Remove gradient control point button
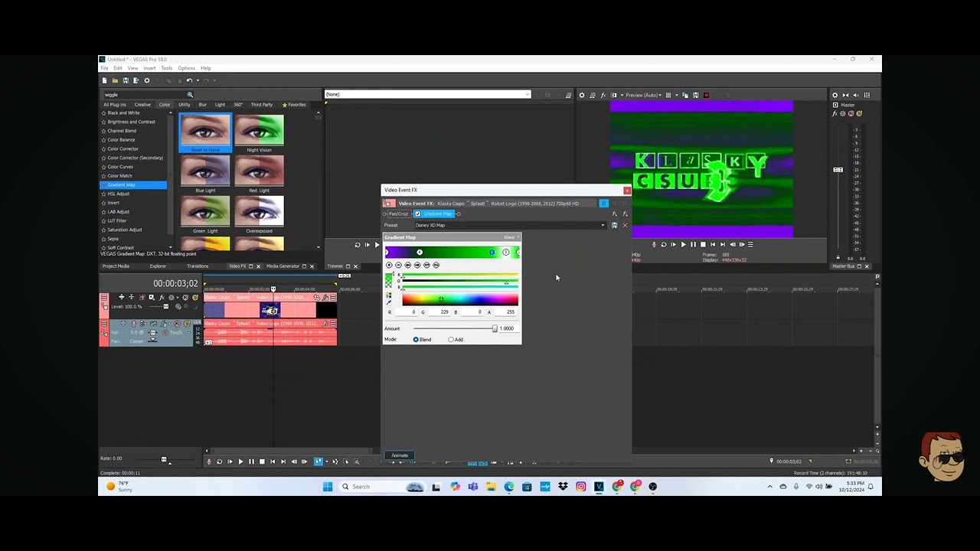 (398, 265)
